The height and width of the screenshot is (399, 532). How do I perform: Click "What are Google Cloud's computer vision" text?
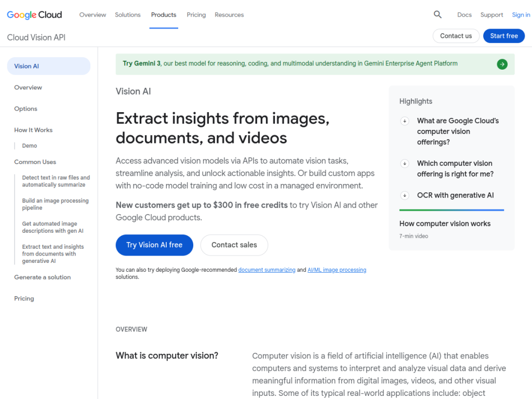458,131
